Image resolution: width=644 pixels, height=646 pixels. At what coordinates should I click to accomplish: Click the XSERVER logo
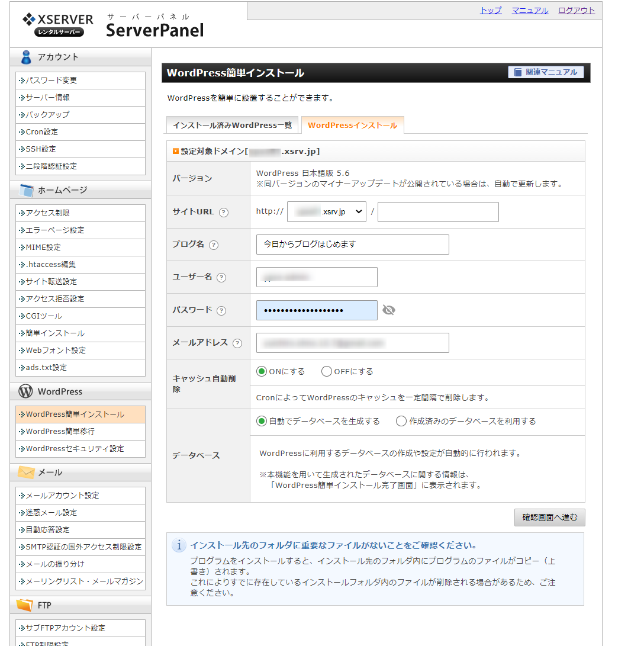pyautogui.click(x=57, y=25)
